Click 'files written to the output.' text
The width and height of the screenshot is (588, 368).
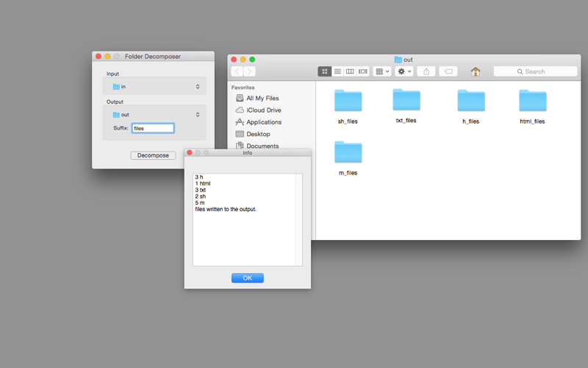pos(226,209)
